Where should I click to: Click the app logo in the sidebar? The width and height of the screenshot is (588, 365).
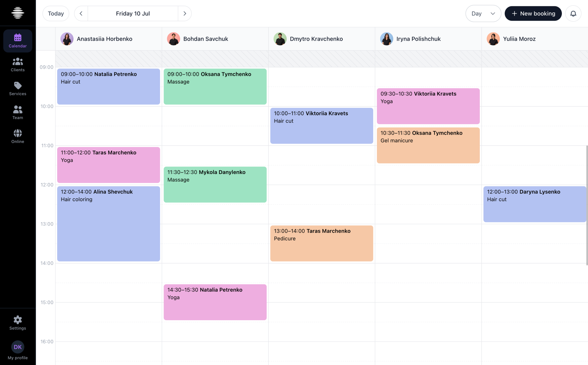(18, 13)
